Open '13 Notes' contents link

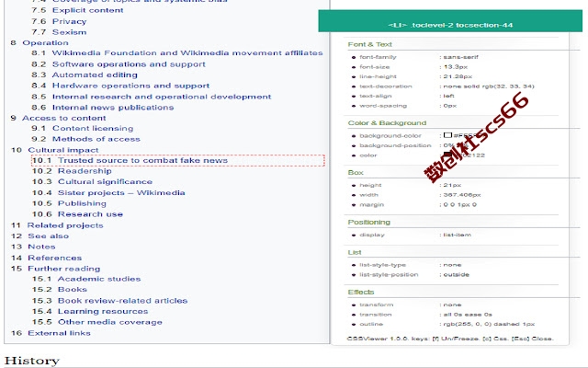click(x=33, y=247)
